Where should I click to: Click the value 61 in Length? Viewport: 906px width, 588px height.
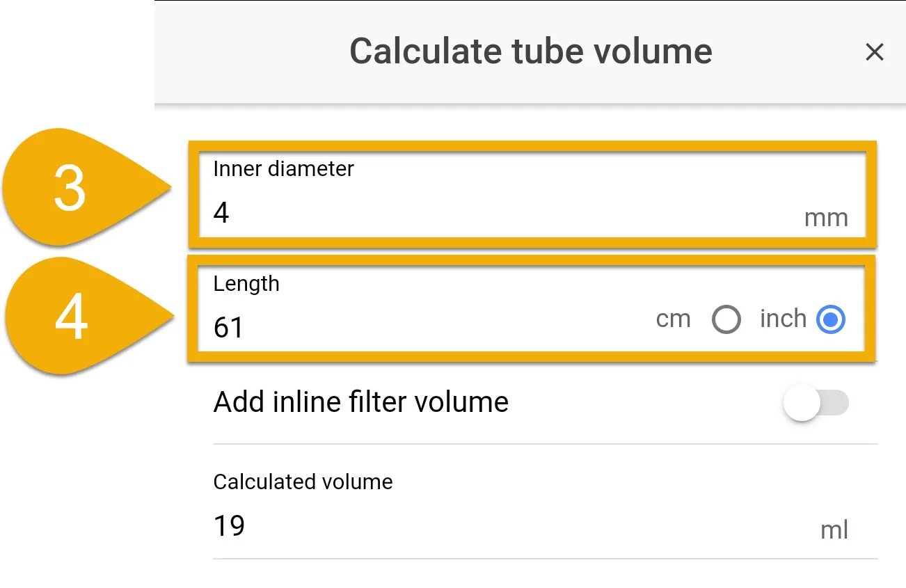click(228, 328)
